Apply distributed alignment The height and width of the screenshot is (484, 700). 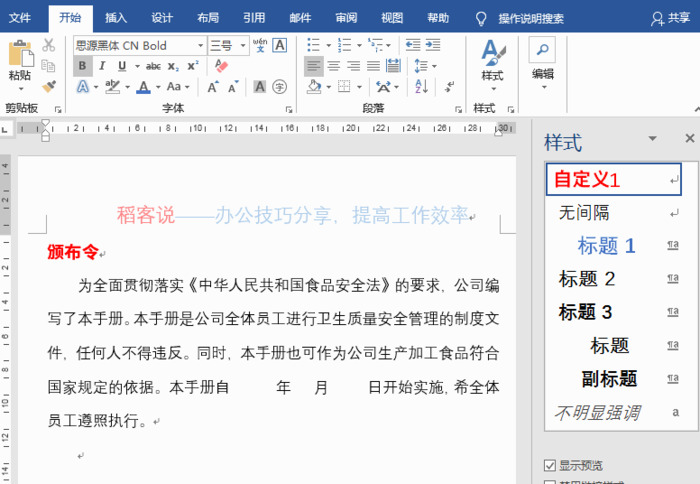(393, 66)
